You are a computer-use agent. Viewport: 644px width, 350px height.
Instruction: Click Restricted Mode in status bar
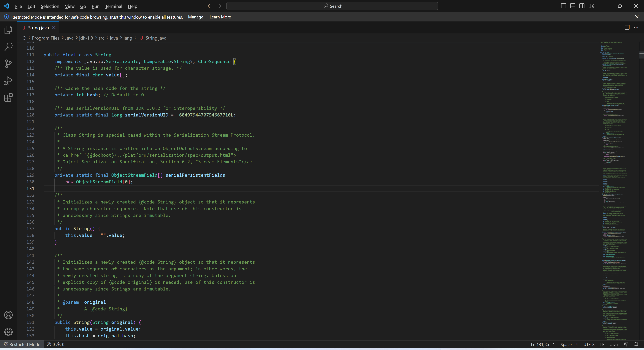tap(22, 344)
